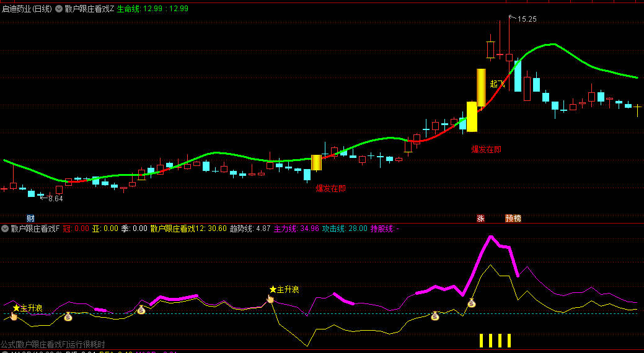Click the money bag icon at the start of the tallest magenta surge
Image resolution: width=644 pixels, height=353 pixels.
[472, 303]
